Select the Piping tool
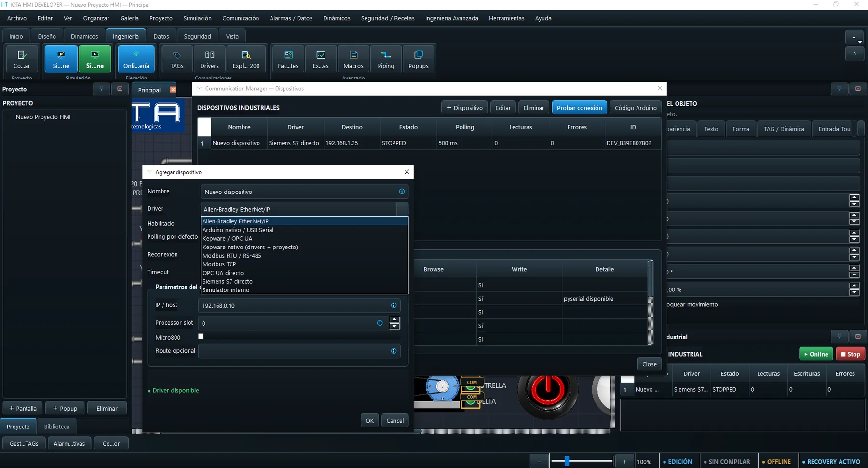This screenshot has width=868, height=468. [x=386, y=59]
